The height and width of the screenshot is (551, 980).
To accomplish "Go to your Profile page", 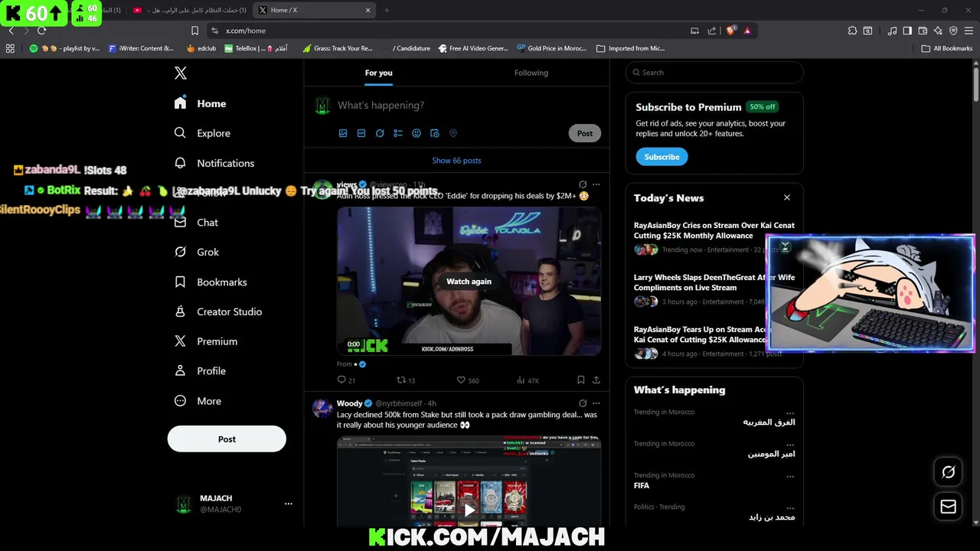I will [x=200, y=371].
